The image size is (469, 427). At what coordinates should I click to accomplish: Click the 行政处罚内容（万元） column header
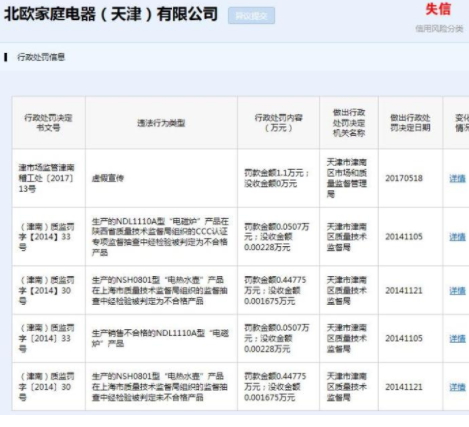coord(278,123)
